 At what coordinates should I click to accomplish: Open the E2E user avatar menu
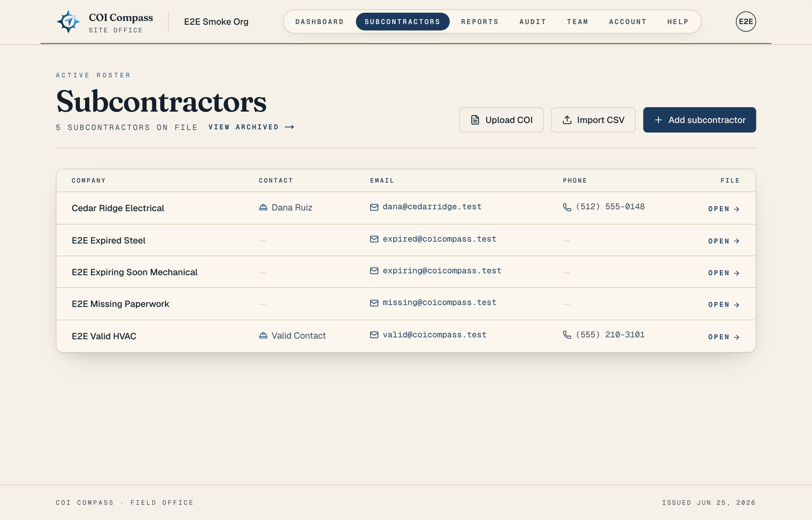(746, 22)
